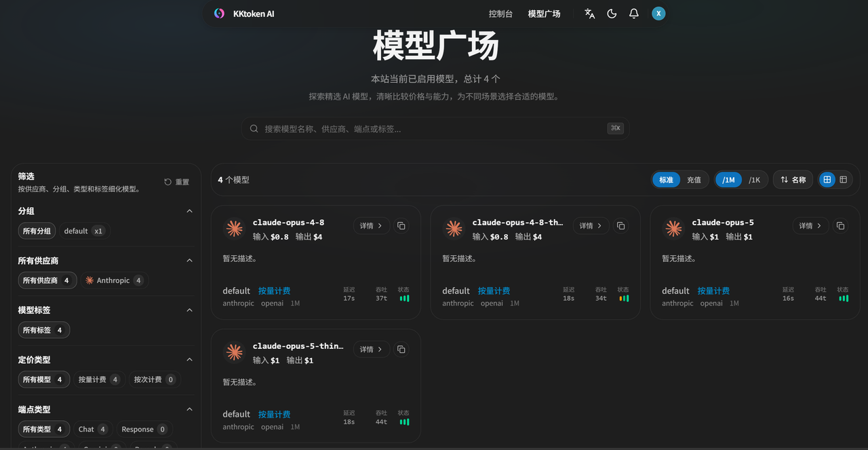Click the claude-opus-4-8 Anthropic logo
The width and height of the screenshot is (868, 450).
[x=235, y=229]
